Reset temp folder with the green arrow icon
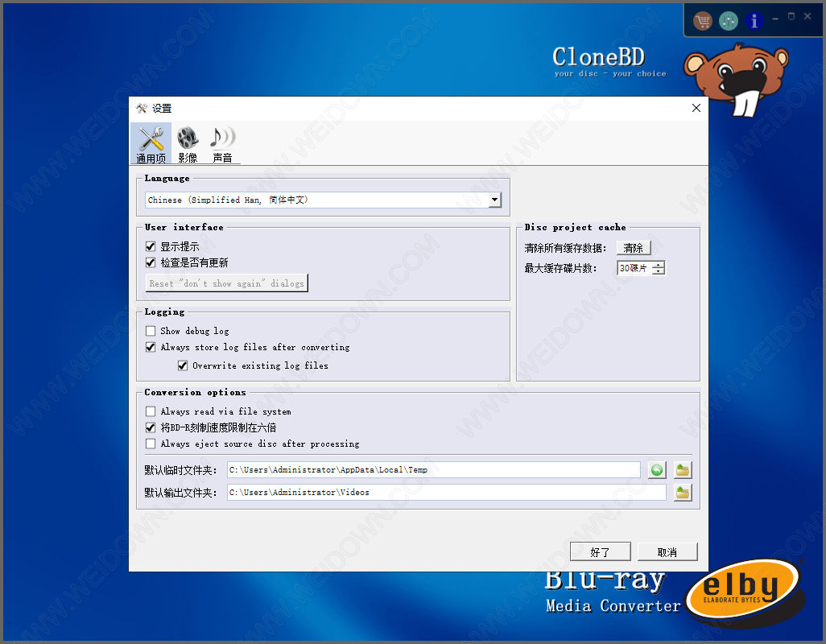Screen dimensions: 826x644 (657, 469)
